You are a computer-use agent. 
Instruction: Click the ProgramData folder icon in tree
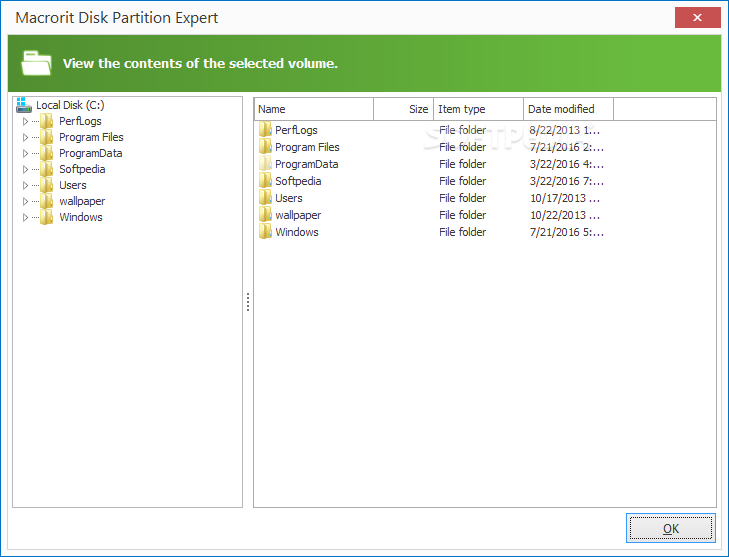46,153
